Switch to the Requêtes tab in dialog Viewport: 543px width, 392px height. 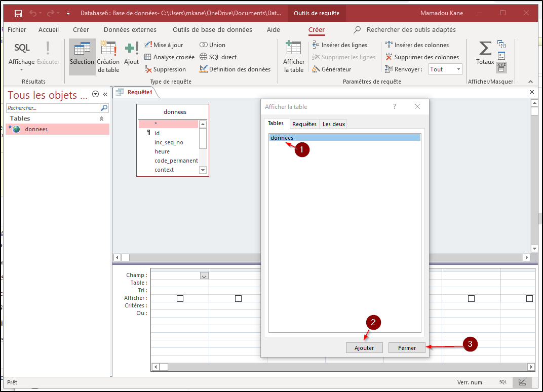pyautogui.click(x=304, y=124)
